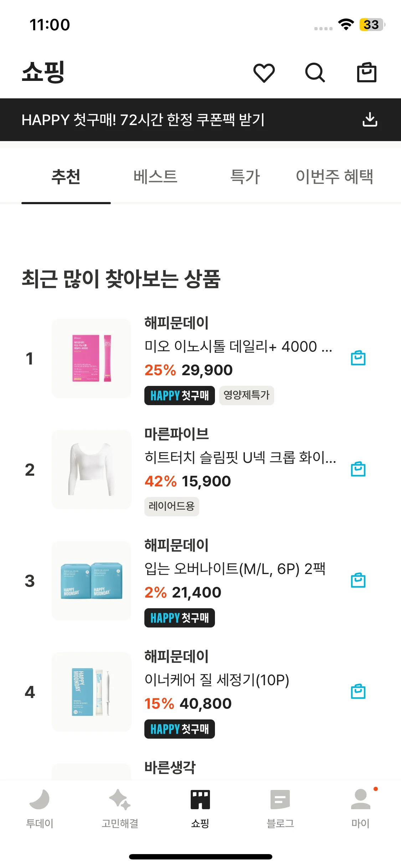Screen dimensions: 401x868
Task: Open the pink 미오 이노시톨 product thumbnail
Action: coord(92,358)
